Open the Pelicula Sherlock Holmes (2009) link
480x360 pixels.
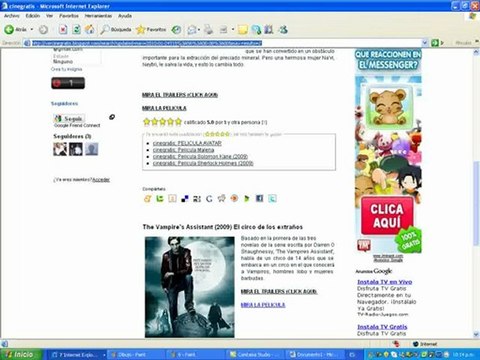click(203, 163)
